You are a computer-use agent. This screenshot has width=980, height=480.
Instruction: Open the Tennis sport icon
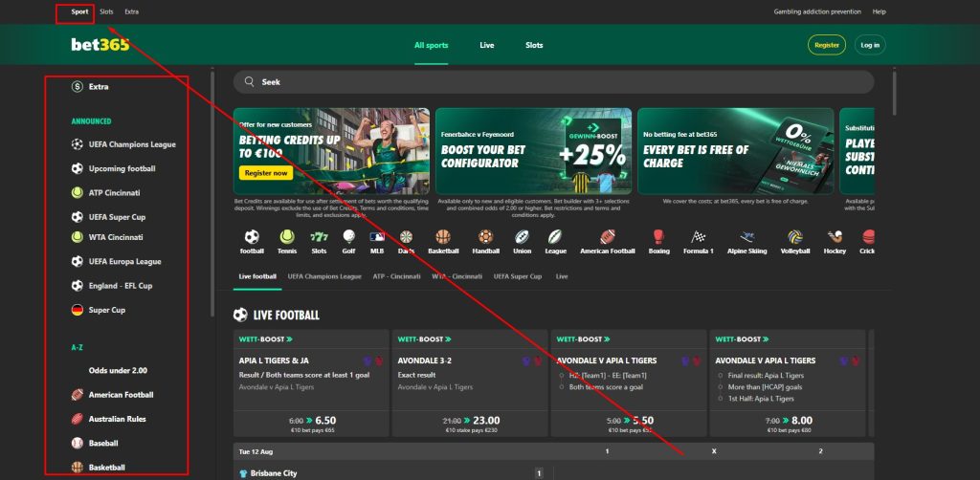coord(287,237)
